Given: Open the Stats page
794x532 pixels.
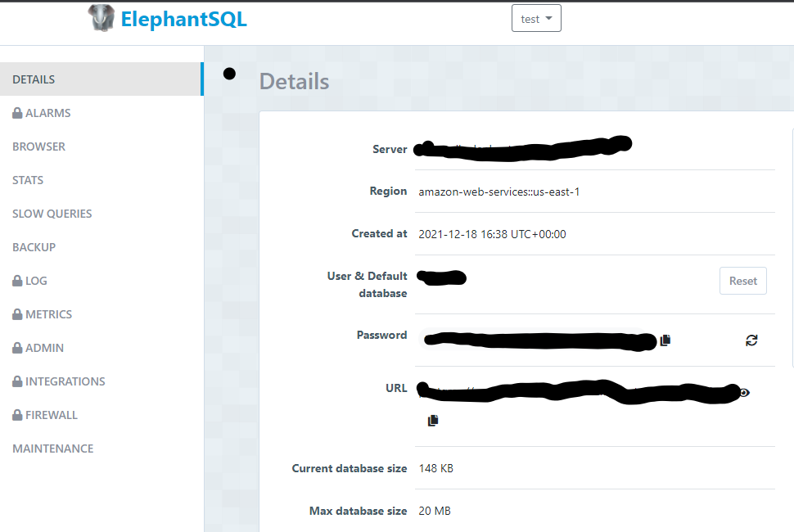Looking at the screenshot, I should (x=28, y=180).
